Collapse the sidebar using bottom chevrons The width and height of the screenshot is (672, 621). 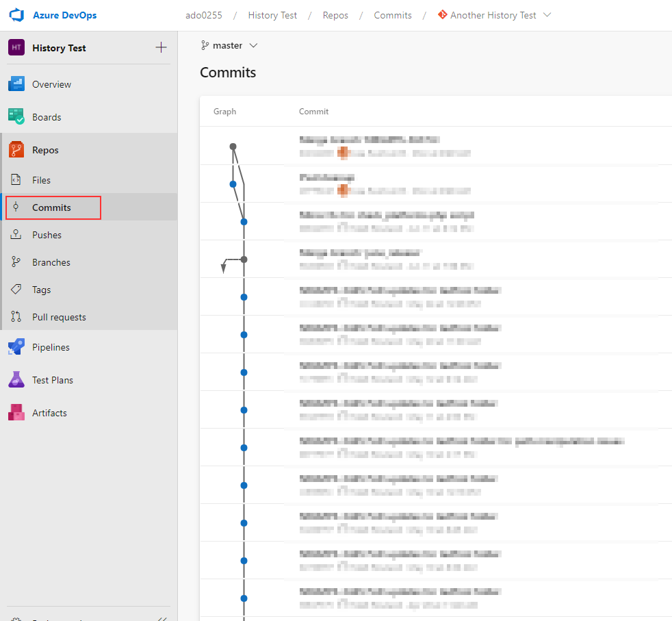tap(162, 618)
